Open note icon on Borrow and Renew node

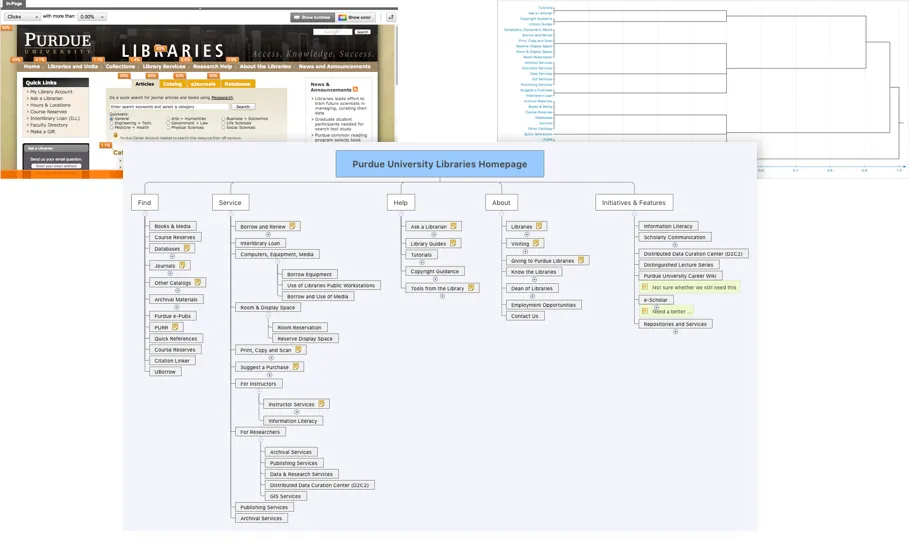293,226
